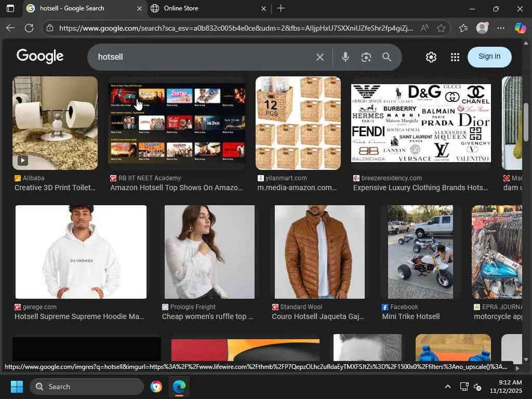Screen dimensions: 532x399
Task: Visit gerege.com source label
Action: pyautogui.click(x=39, y=307)
